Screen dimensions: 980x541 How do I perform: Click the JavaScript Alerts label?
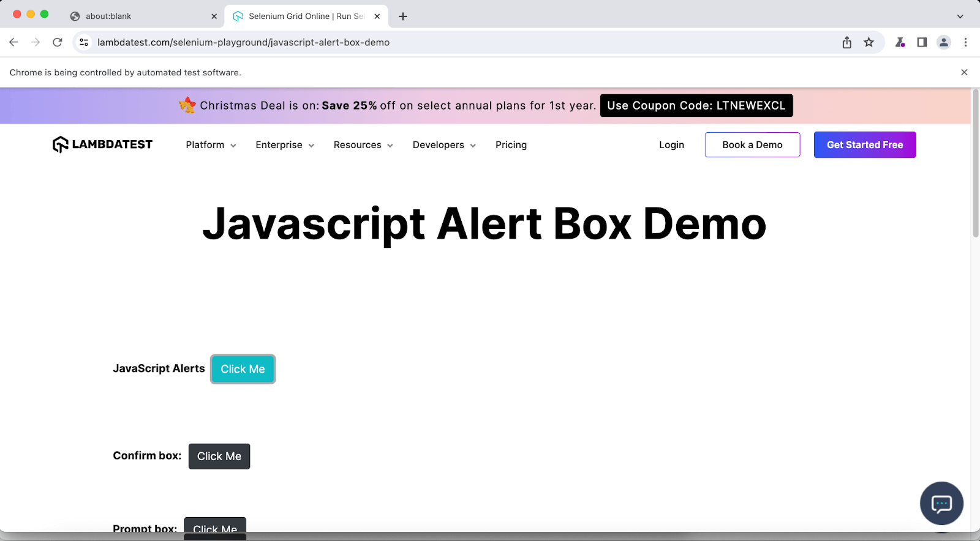click(x=159, y=368)
